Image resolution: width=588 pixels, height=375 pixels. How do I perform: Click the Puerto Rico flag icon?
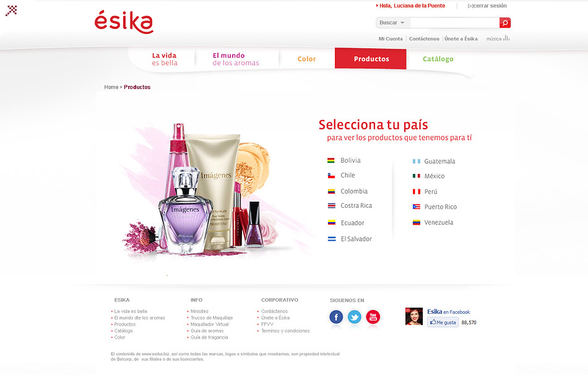417,207
